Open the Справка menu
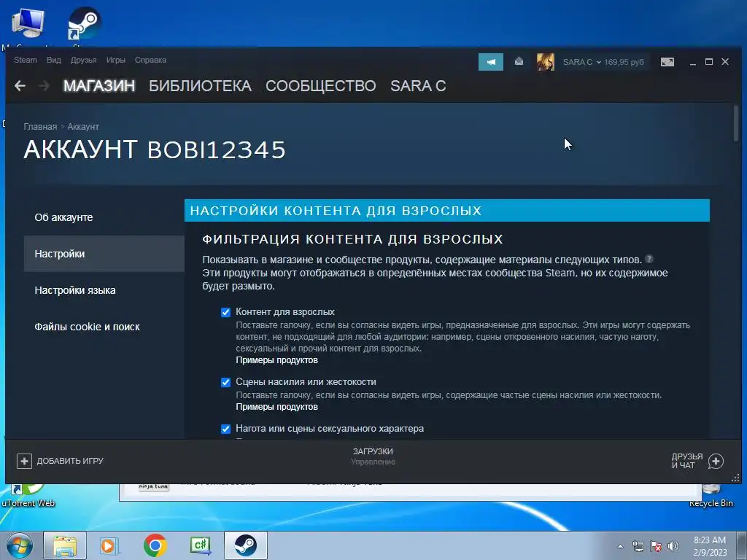 [150, 60]
